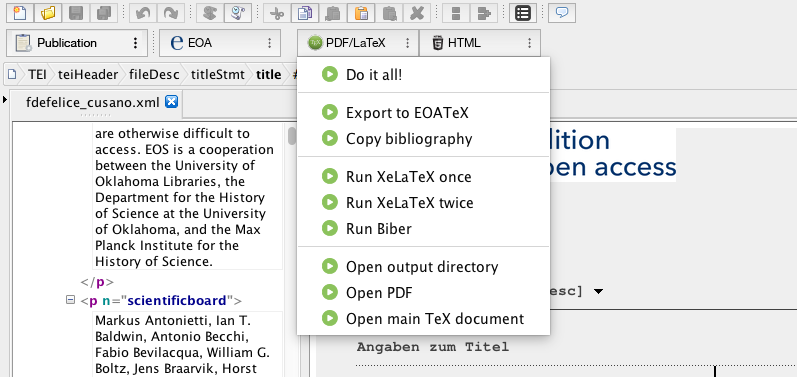Click the S-shaped icon with magnifier
Image resolution: width=797 pixels, height=377 pixels.
click(x=237, y=13)
